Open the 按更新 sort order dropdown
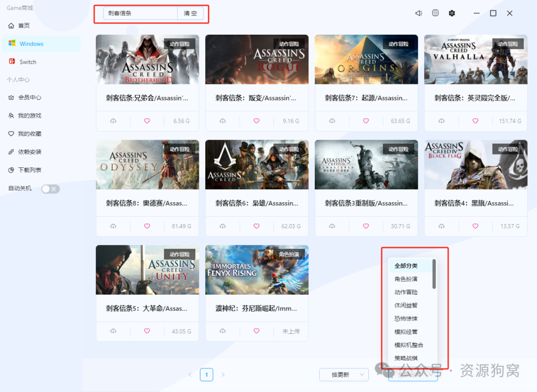 point(344,375)
